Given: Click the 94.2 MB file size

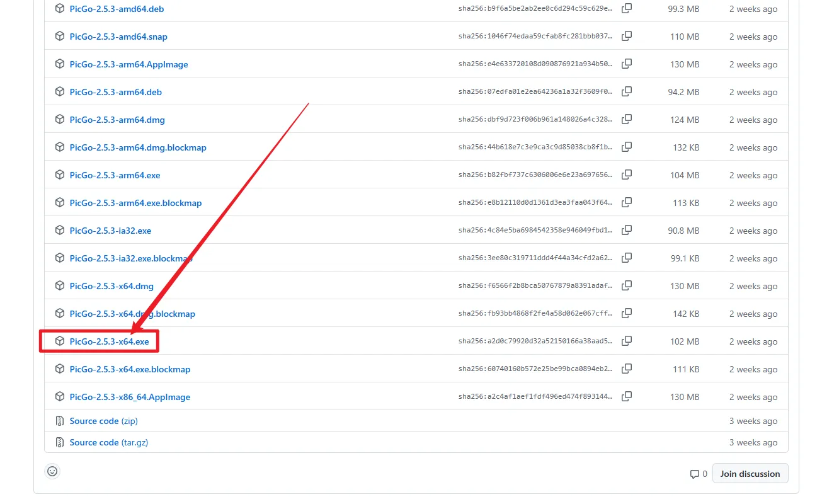Looking at the screenshot, I should coord(683,92).
